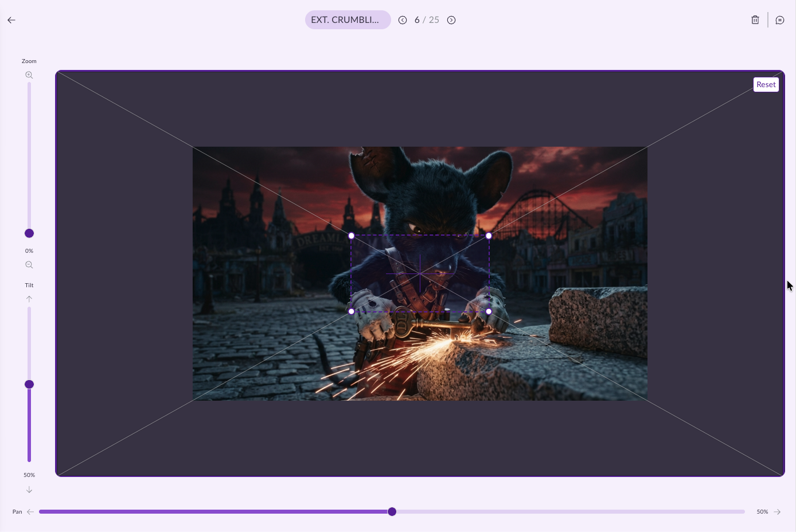Click the Pan 50% value label
Viewport: 796px width, 532px height.
click(x=762, y=512)
